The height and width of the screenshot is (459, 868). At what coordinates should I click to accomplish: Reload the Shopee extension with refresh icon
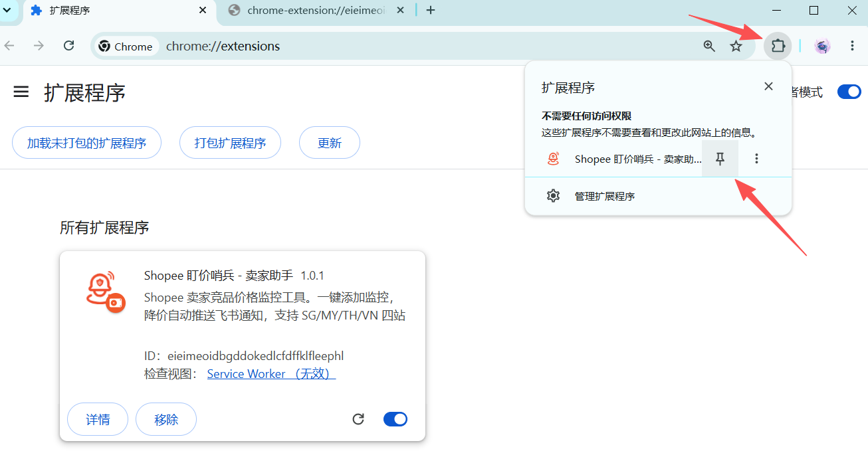click(358, 419)
